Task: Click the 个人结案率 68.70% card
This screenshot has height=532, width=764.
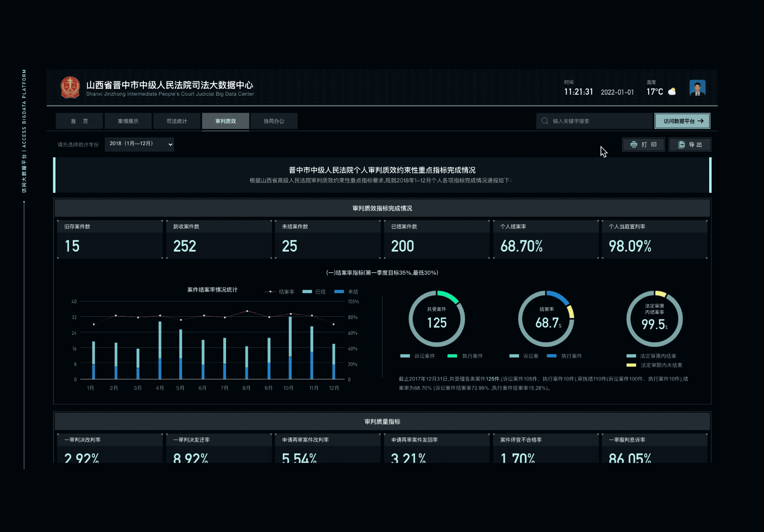Action: click(546, 239)
